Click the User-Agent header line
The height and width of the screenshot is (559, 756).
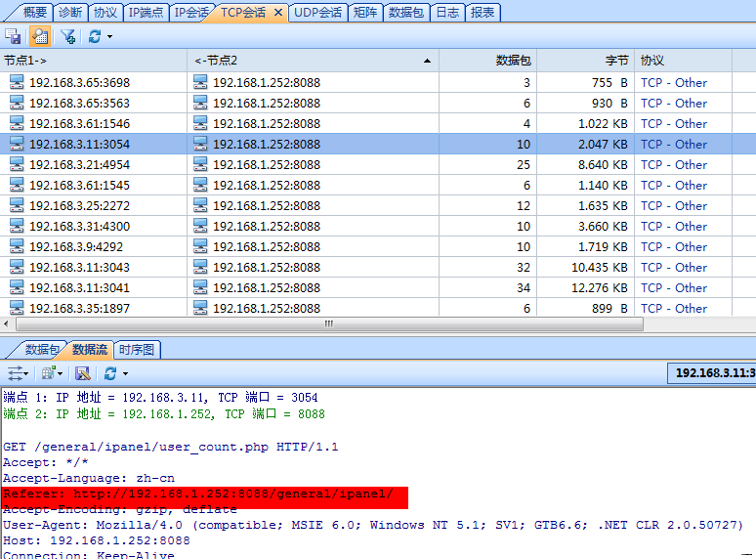point(373,525)
